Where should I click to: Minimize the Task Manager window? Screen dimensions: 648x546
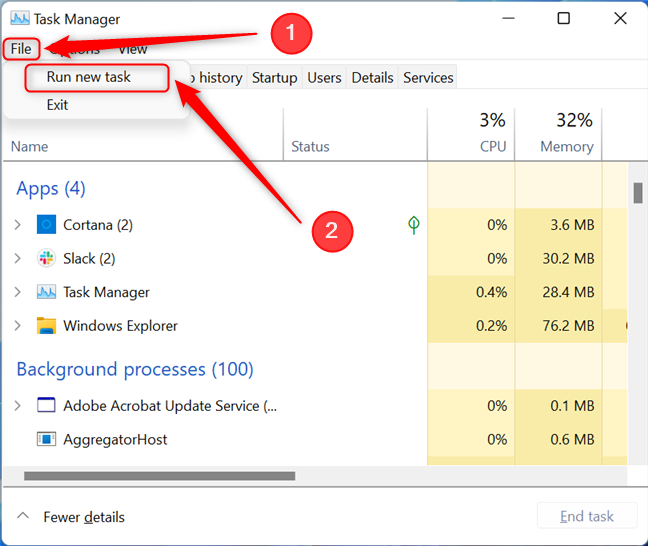click(508, 18)
